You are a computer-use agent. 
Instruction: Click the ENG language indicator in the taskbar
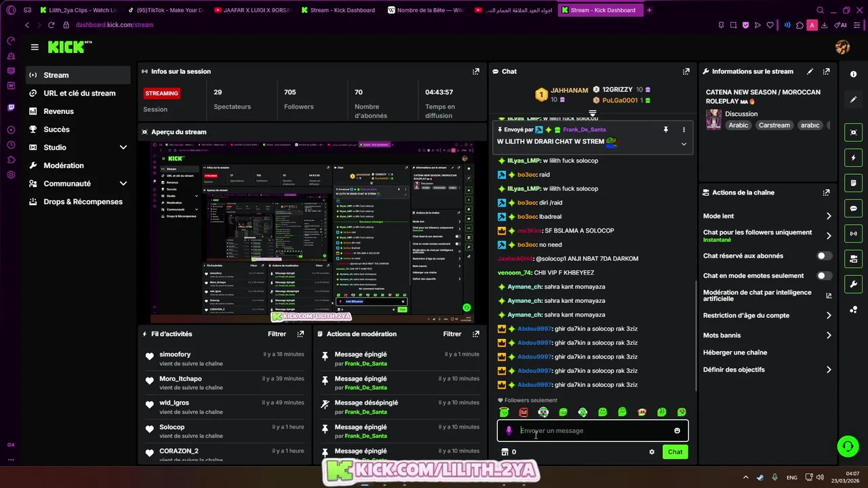(791, 478)
